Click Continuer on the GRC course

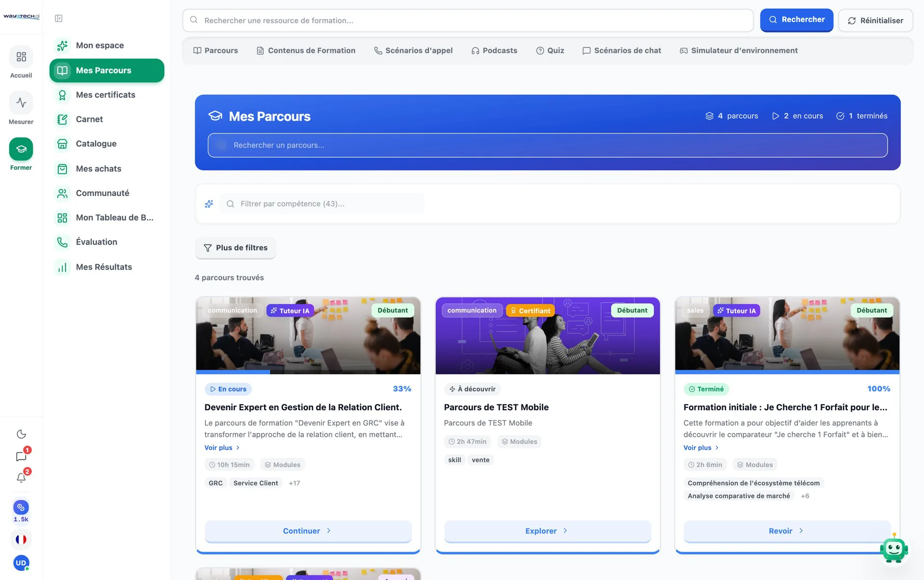[308, 531]
